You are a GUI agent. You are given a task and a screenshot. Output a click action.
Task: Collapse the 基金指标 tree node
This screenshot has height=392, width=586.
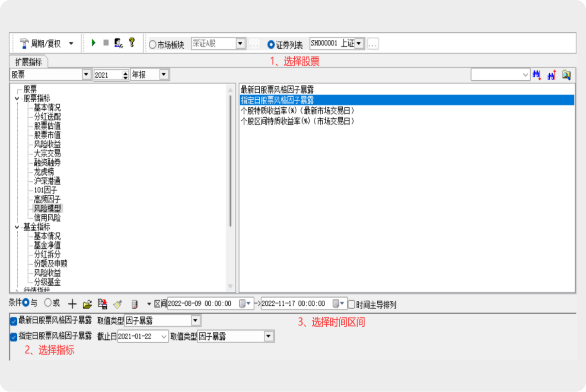coord(17,227)
